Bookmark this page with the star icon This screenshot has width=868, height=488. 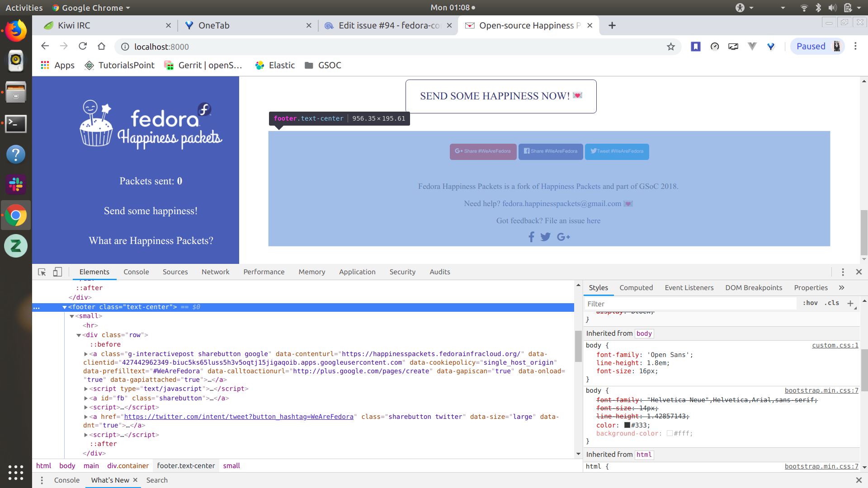pos(671,47)
